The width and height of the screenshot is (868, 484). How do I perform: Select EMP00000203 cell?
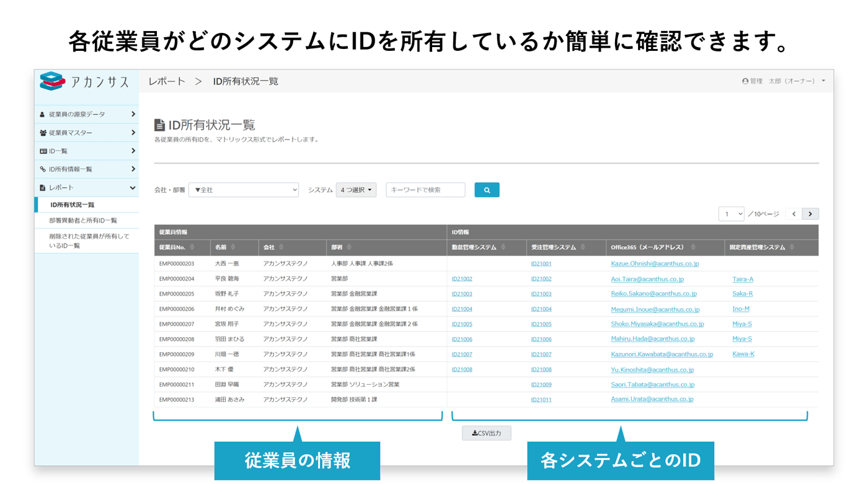[177, 263]
